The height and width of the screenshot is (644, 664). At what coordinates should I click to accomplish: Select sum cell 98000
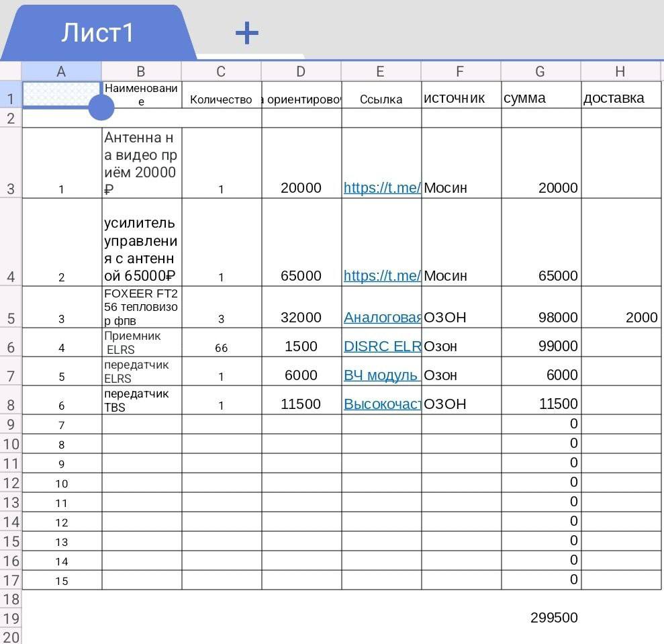click(541, 307)
